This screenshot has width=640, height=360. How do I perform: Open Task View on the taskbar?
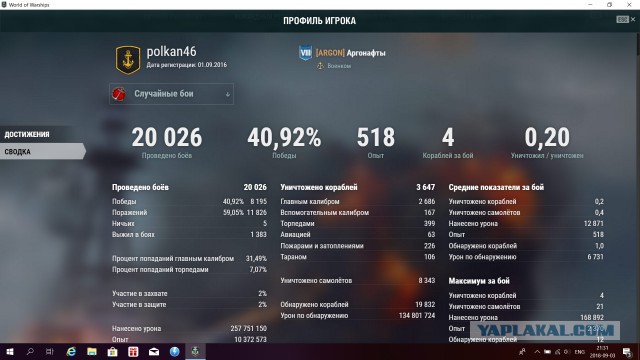click(50, 351)
